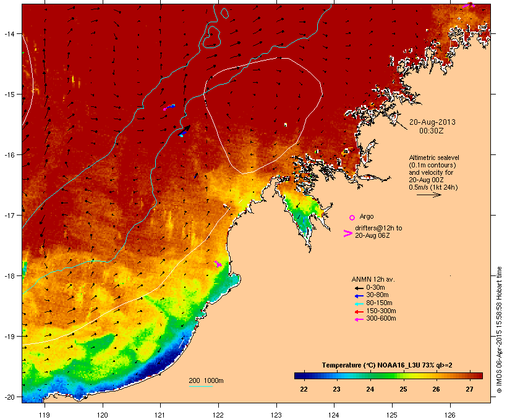Click the colour bar tick label '23'
This screenshot has height=420, width=507.
click(x=336, y=389)
